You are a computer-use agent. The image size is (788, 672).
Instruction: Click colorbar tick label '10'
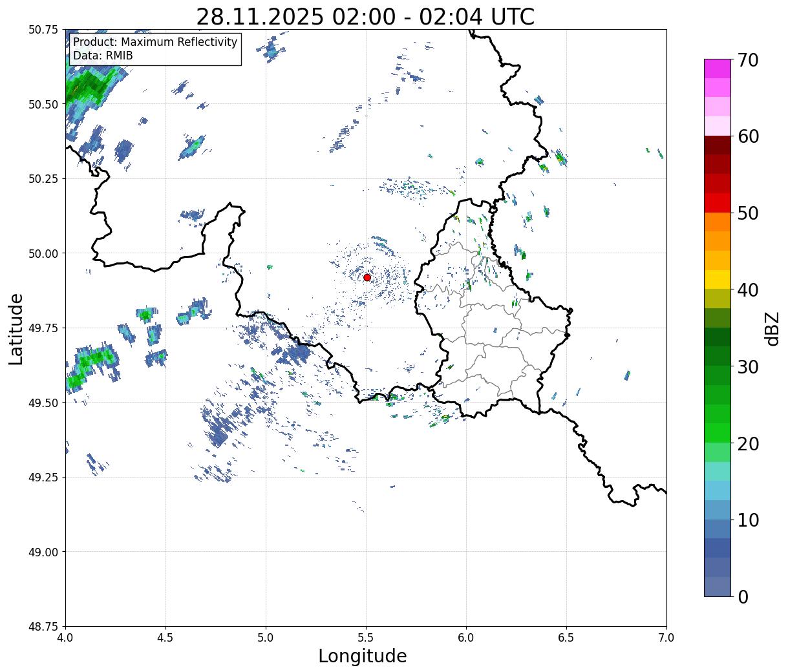pyautogui.click(x=747, y=520)
